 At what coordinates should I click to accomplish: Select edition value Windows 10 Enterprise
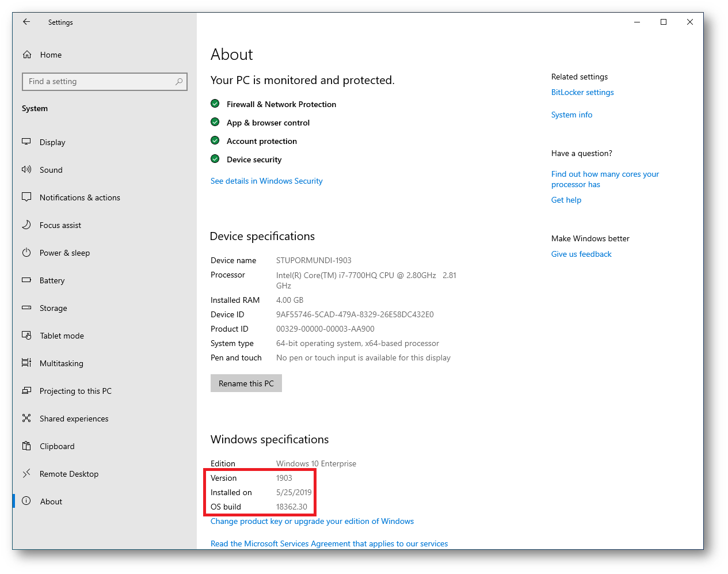pos(316,463)
